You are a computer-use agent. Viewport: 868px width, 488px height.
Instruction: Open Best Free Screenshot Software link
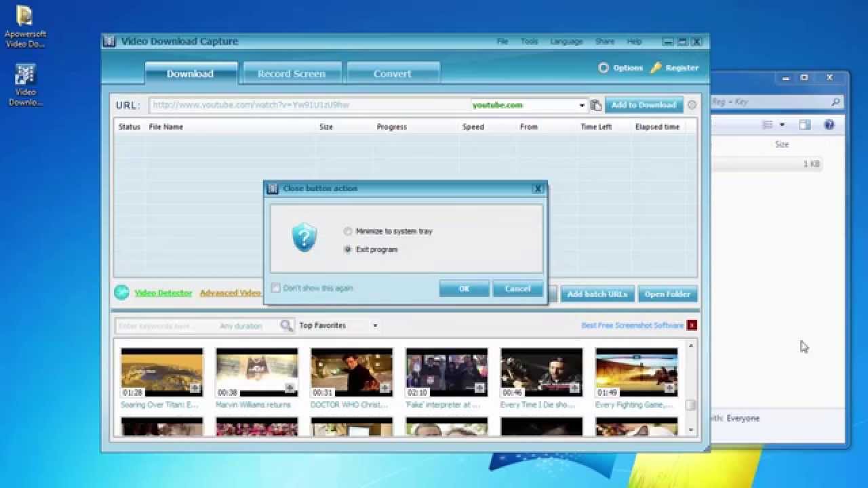coord(633,325)
